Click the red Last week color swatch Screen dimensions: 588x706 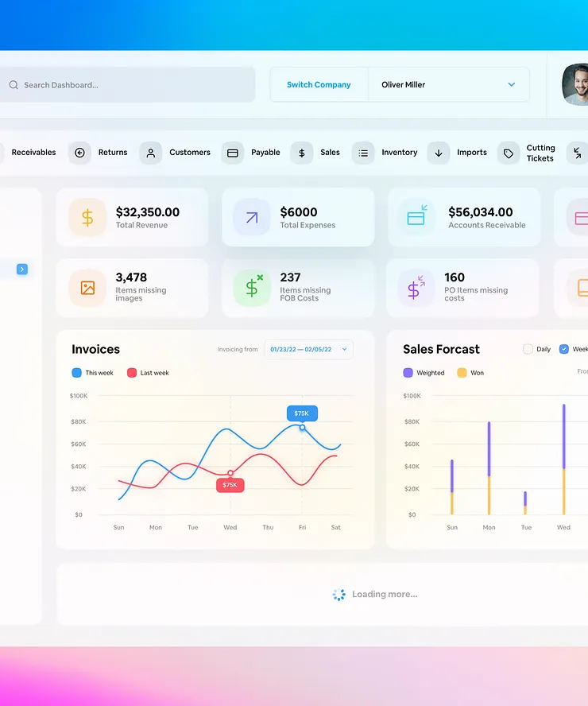(x=132, y=373)
